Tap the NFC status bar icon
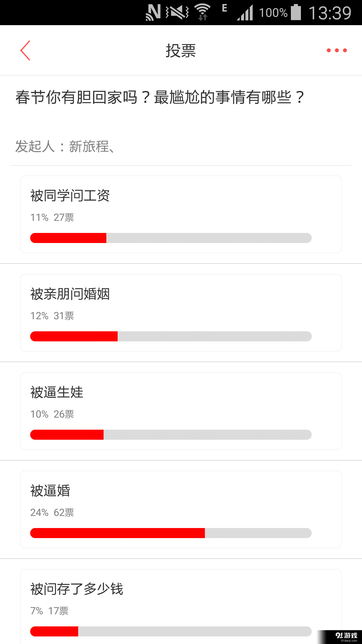This screenshot has height=644, width=362. coord(153,13)
